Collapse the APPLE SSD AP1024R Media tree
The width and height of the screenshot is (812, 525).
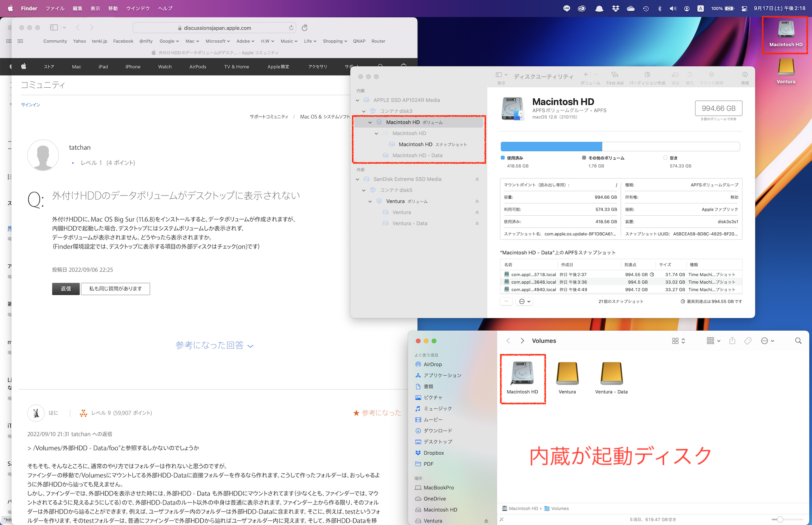pos(357,100)
